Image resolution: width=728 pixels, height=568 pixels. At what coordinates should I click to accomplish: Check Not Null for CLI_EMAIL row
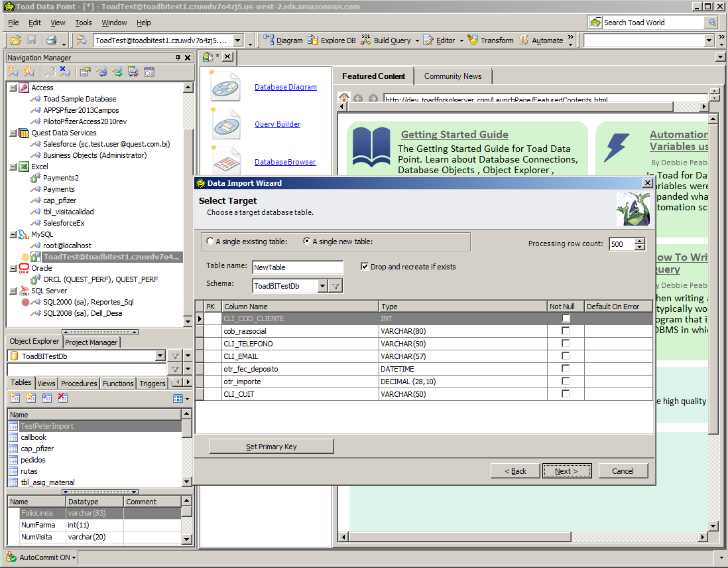point(566,356)
